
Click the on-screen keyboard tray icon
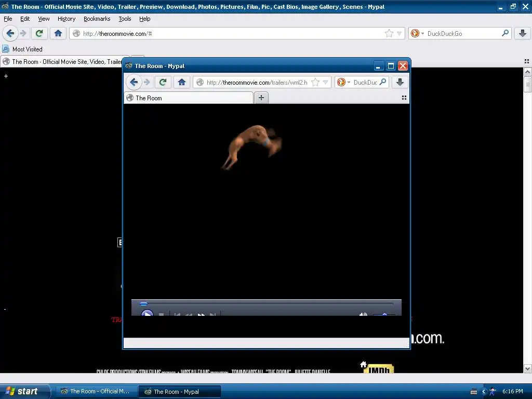pyautogui.click(x=474, y=392)
